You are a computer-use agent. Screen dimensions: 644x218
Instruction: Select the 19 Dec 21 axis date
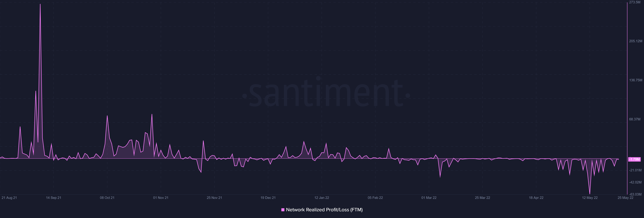click(268, 198)
